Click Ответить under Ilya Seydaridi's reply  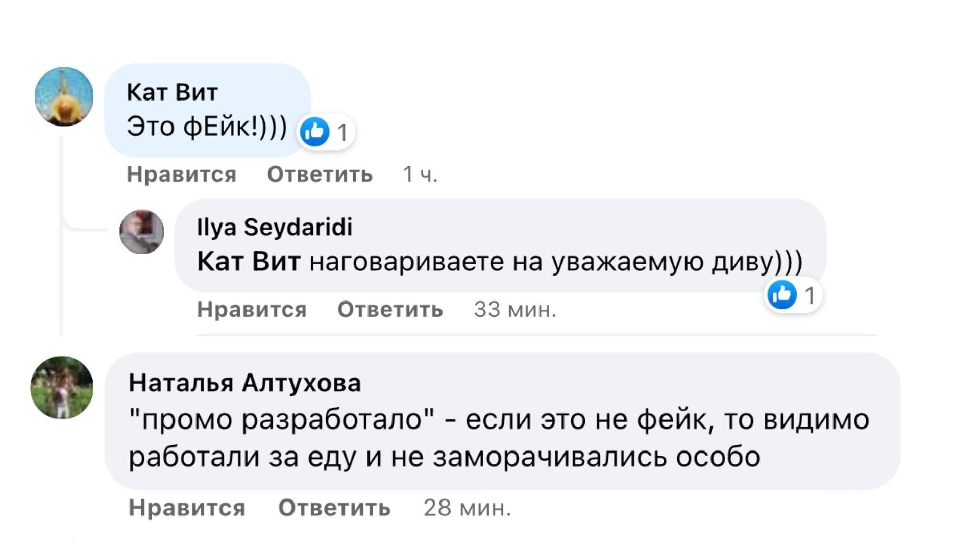[x=390, y=309]
